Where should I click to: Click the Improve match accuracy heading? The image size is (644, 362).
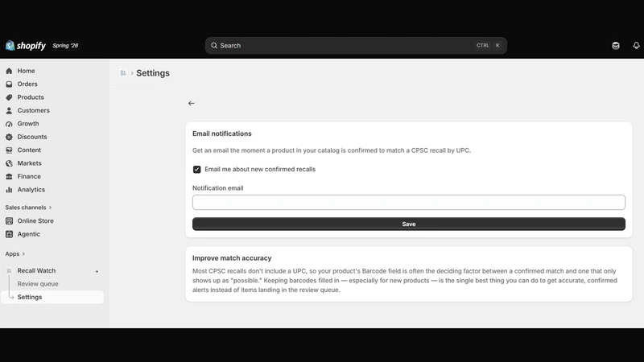[x=232, y=258]
